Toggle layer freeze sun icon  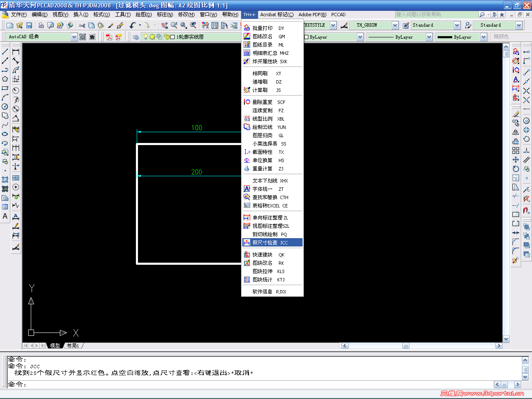coord(153,37)
